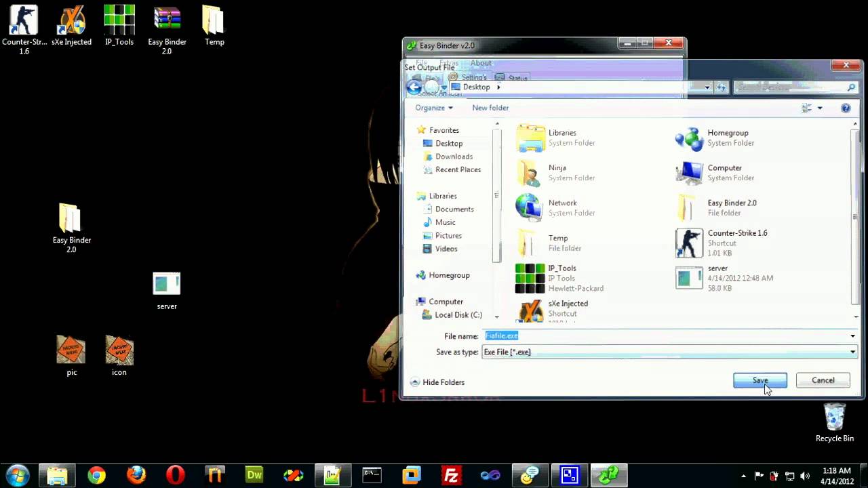868x488 pixels.
Task: Select the Easy Binder 2.0 desktop folder
Action: coord(71,228)
